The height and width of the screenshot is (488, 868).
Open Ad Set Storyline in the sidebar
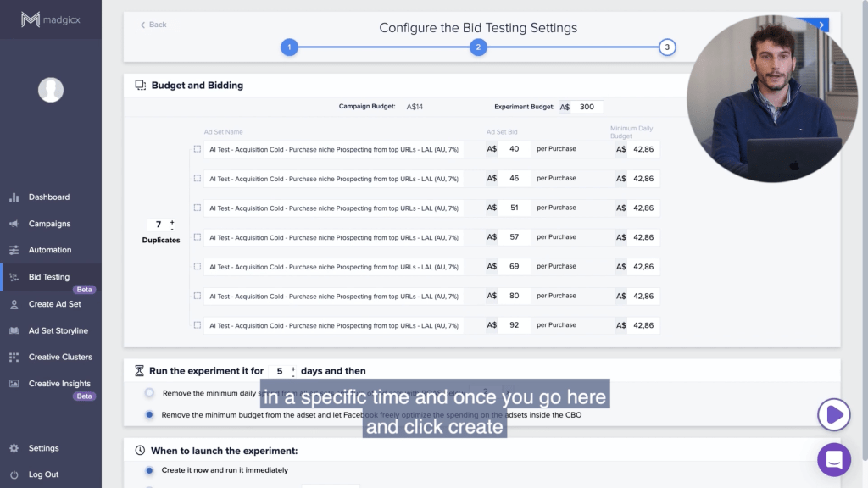58,330
